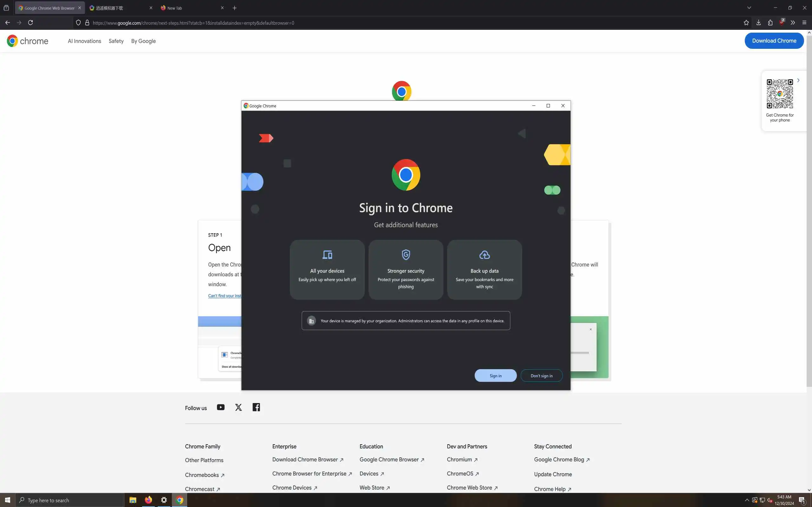Collapse the QR code phone panel

(x=798, y=80)
